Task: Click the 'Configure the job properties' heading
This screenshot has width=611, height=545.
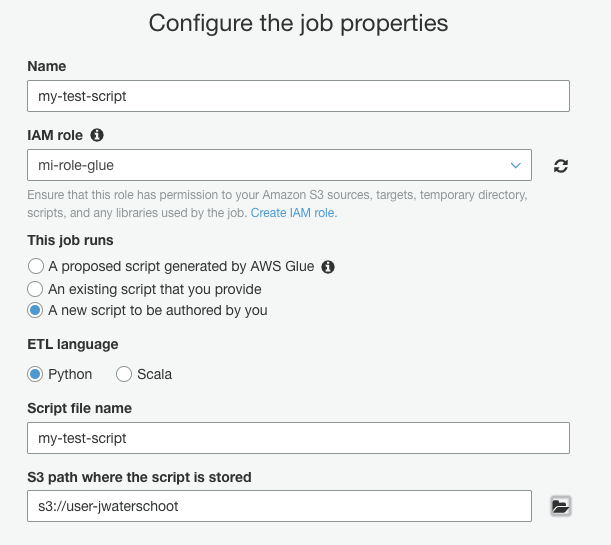Action: (x=298, y=23)
